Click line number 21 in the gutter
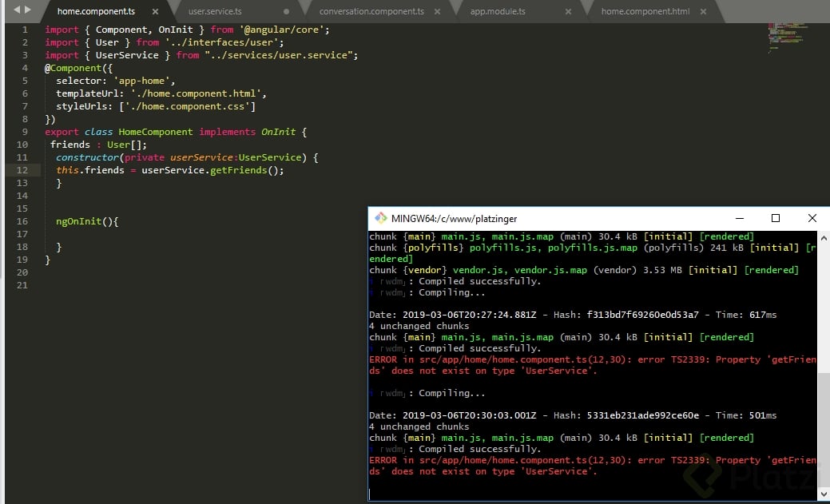This screenshot has width=830, height=504. click(22, 285)
